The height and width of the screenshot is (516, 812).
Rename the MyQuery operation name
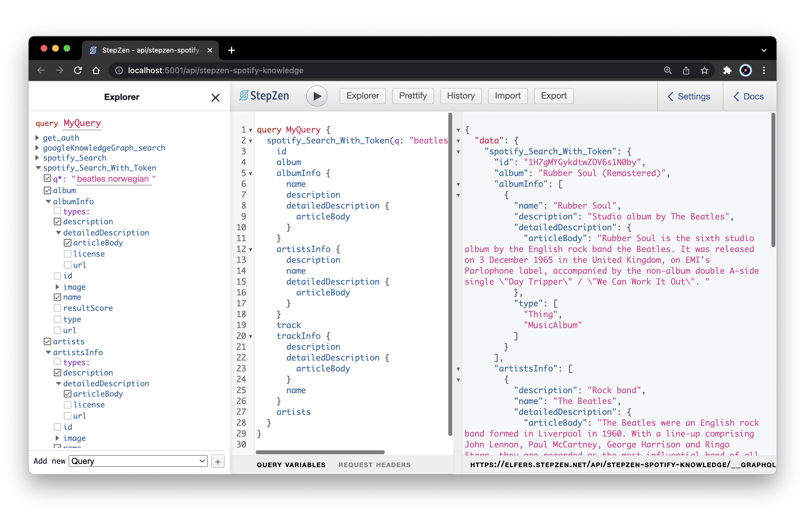82,123
